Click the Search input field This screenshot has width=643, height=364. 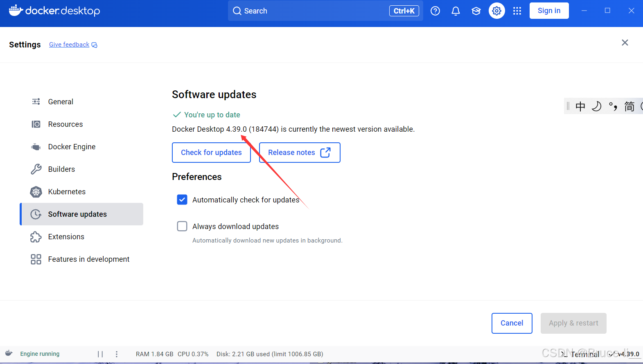point(325,11)
